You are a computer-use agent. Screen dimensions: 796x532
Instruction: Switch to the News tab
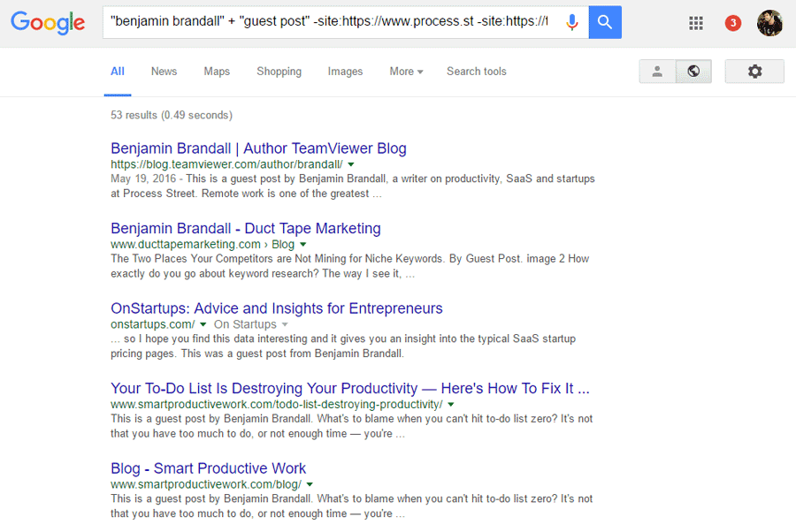[164, 72]
